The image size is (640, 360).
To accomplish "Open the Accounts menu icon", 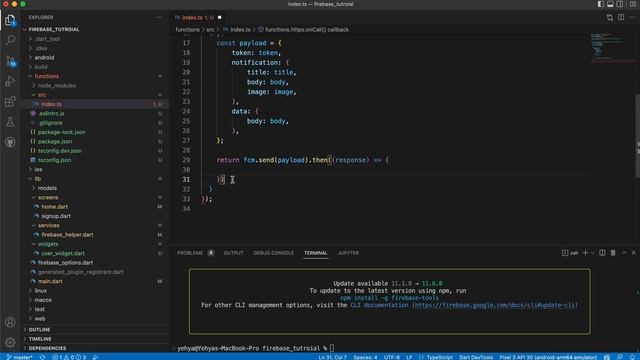I will (10, 322).
